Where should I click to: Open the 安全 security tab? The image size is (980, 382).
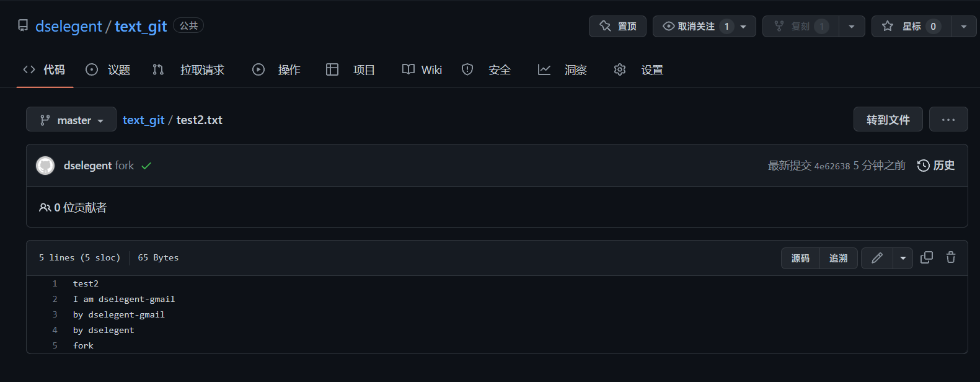point(487,69)
